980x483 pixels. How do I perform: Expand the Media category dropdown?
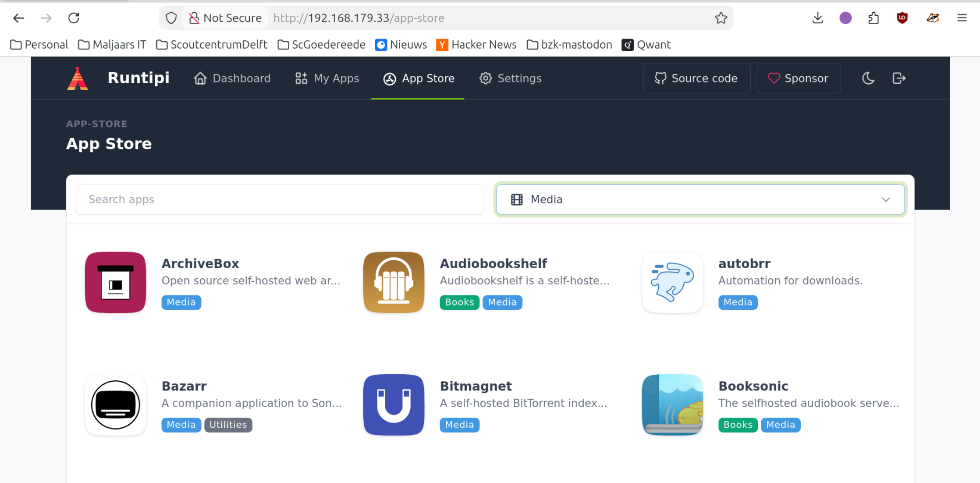click(x=700, y=199)
